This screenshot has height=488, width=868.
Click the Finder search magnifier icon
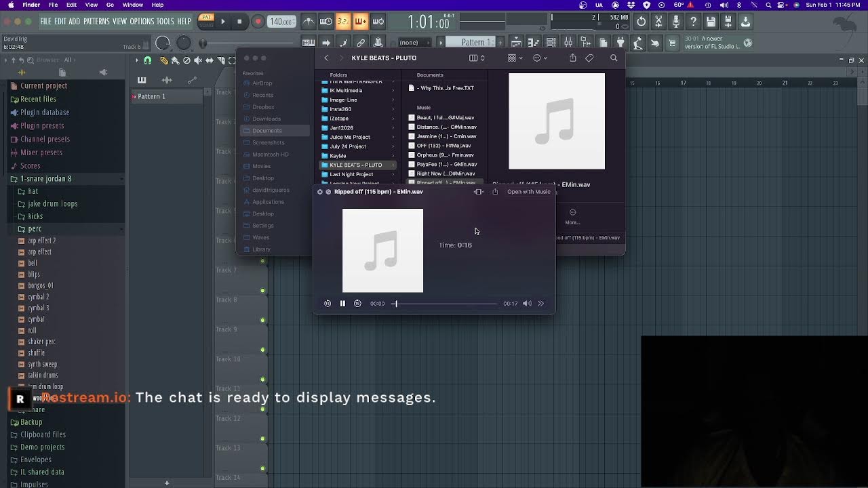tap(614, 58)
